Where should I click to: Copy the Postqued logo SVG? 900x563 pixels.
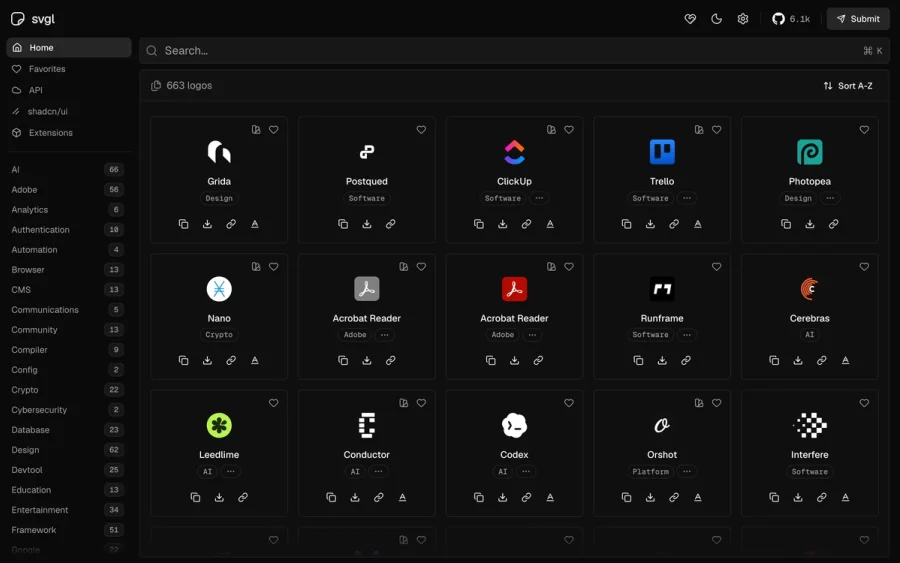coord(343,224)
